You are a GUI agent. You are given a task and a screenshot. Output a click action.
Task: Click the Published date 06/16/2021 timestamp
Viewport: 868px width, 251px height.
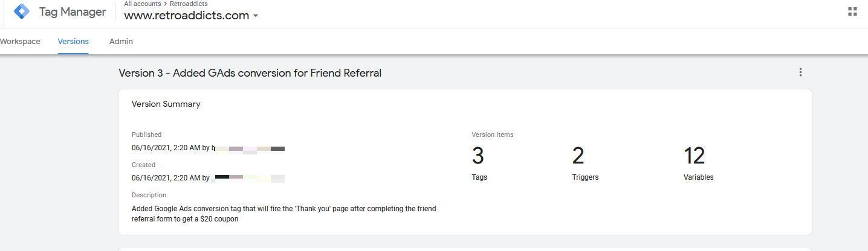(x=166, y=148)
